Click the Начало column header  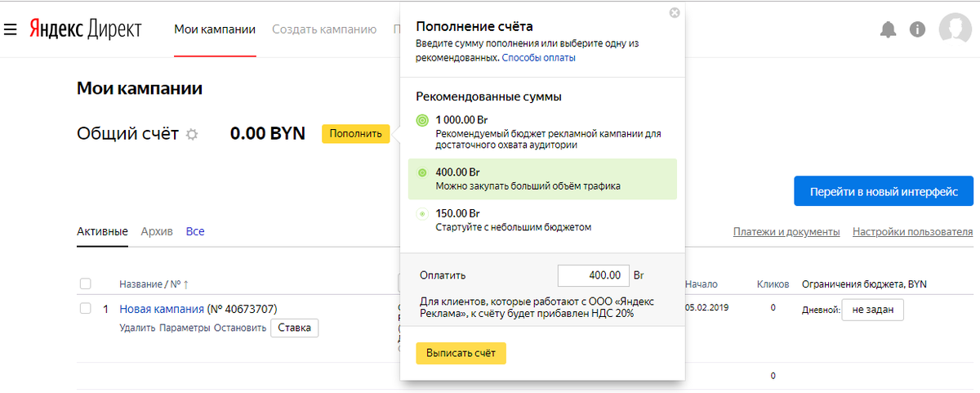pos(702,284)
